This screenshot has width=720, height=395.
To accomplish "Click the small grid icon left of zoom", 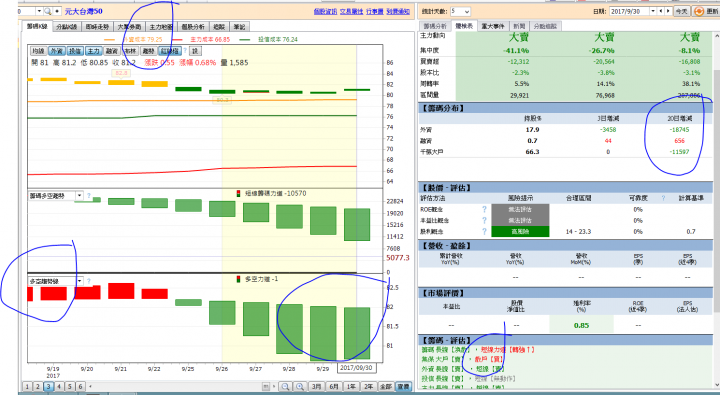I will pos(266,387).
